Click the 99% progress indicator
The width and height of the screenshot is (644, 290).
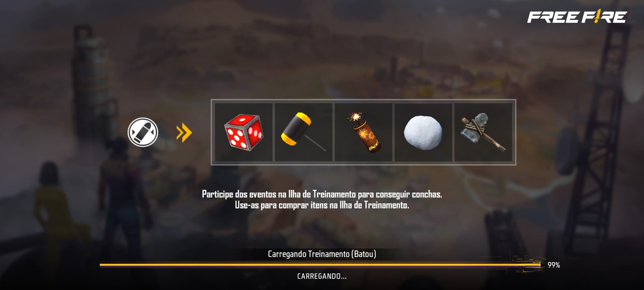point(554,265)
